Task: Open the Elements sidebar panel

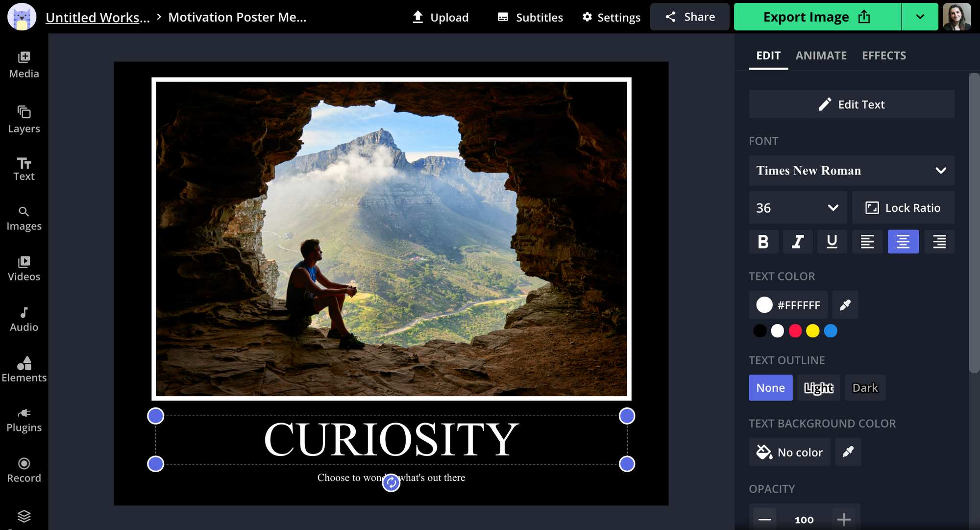Action: pyautogui.click(x=24, y=369)
